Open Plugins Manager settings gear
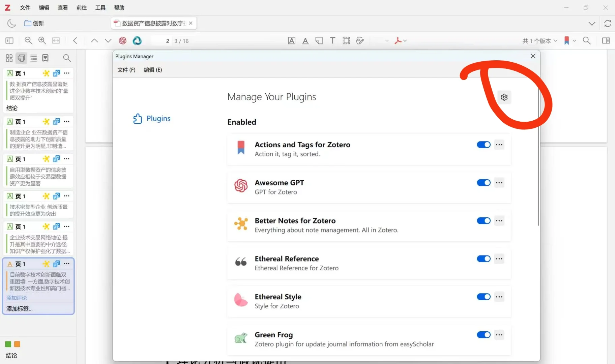 point(504,97)
